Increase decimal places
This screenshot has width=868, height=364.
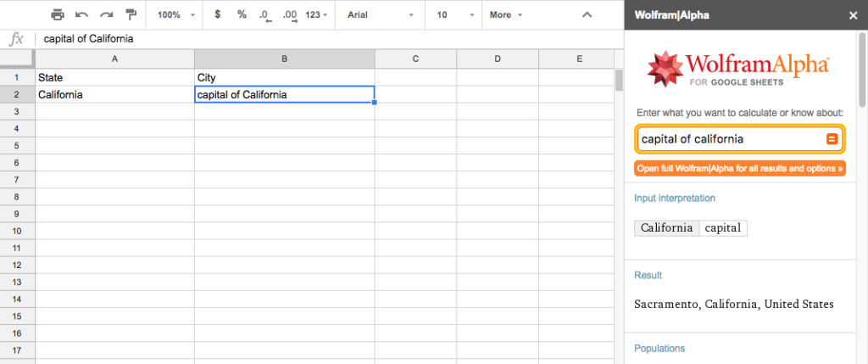click(289, 14)
